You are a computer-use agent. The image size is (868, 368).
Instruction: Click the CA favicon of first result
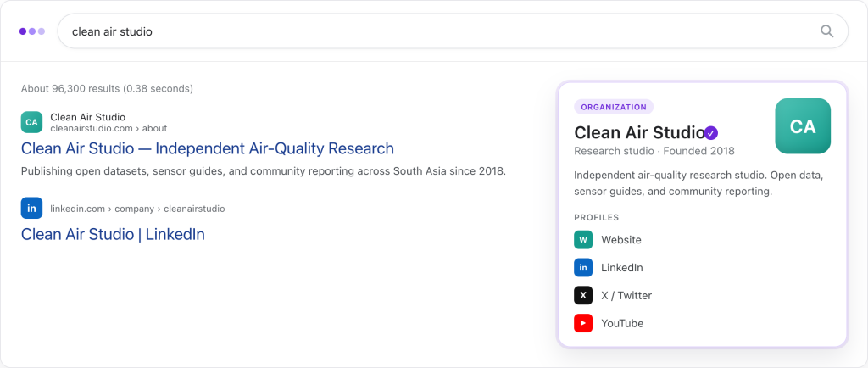tap(31, 122)
